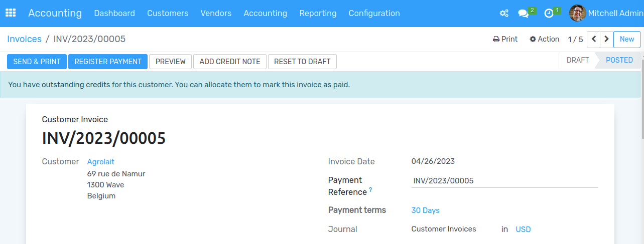Click the Customer Invoices journal value
Screen dimensions: 644x244
(x=444, y=229)
